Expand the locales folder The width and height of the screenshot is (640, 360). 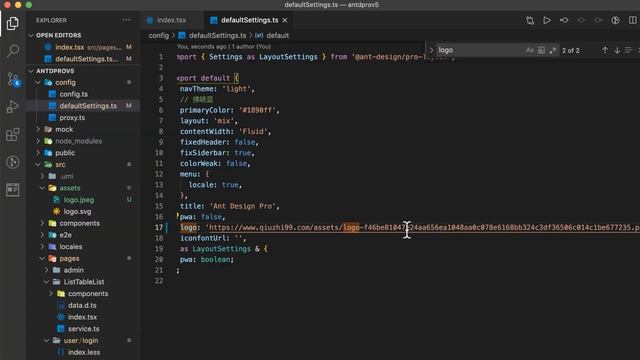pyautogui.click(x=42, y=247)
